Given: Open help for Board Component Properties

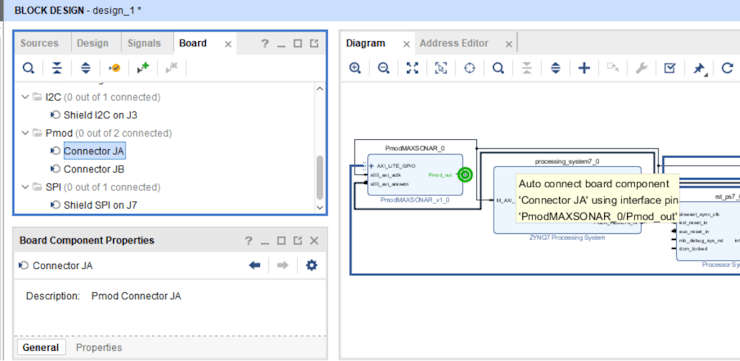Looking at the screenshot, I should coord(248,241).
